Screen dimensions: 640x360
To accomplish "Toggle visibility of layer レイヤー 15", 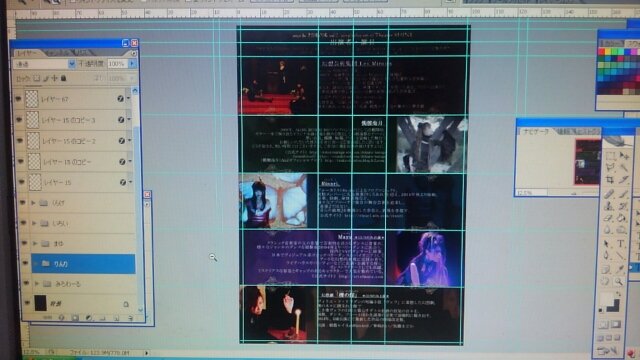I will pyautogui.click(x=22, y=182).
